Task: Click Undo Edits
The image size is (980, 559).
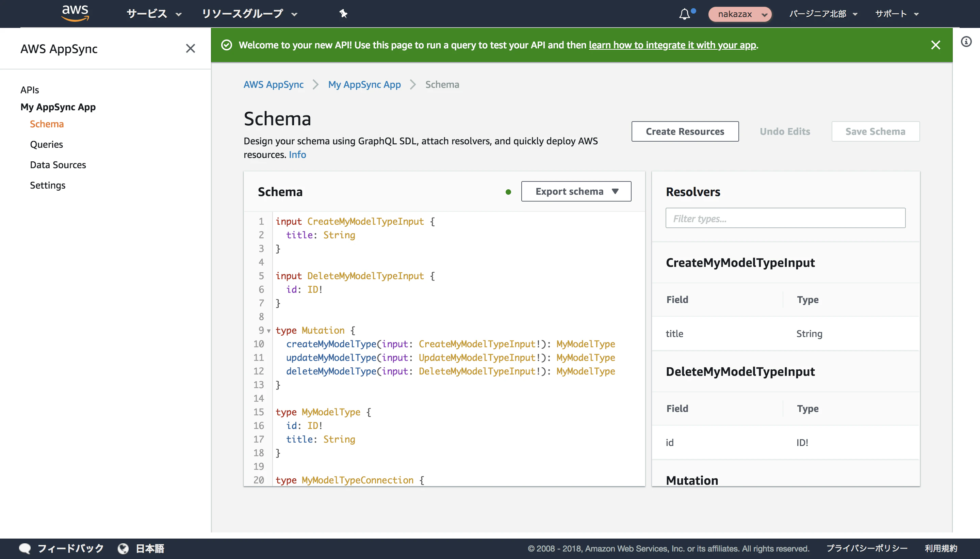Action: 785,131
